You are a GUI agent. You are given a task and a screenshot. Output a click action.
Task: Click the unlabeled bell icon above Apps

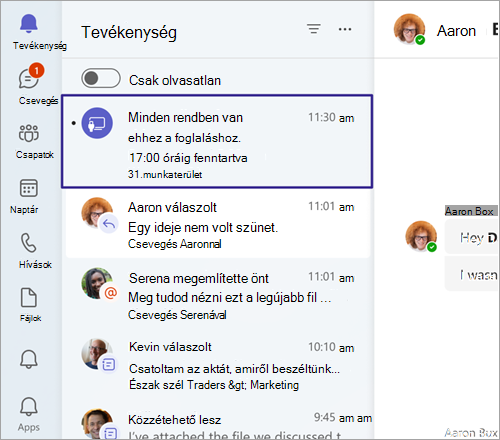pyautogui.click(x=29, y=359)
